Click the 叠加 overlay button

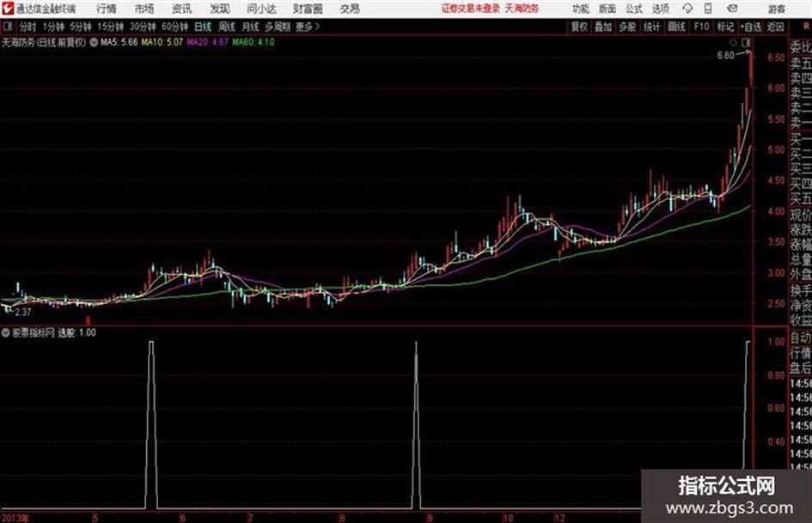(x=603, y=27)
